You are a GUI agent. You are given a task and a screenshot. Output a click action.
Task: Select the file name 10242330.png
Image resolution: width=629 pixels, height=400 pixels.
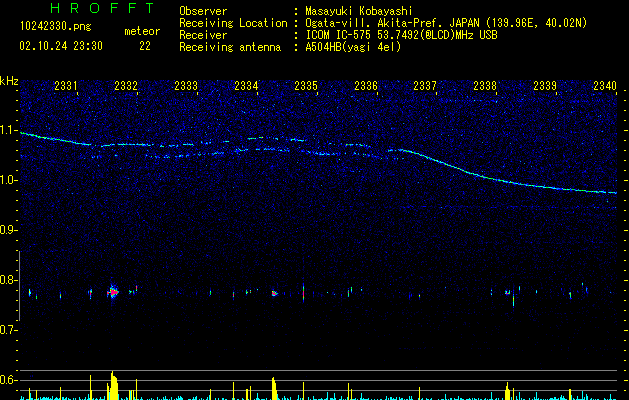pos(56,27)
